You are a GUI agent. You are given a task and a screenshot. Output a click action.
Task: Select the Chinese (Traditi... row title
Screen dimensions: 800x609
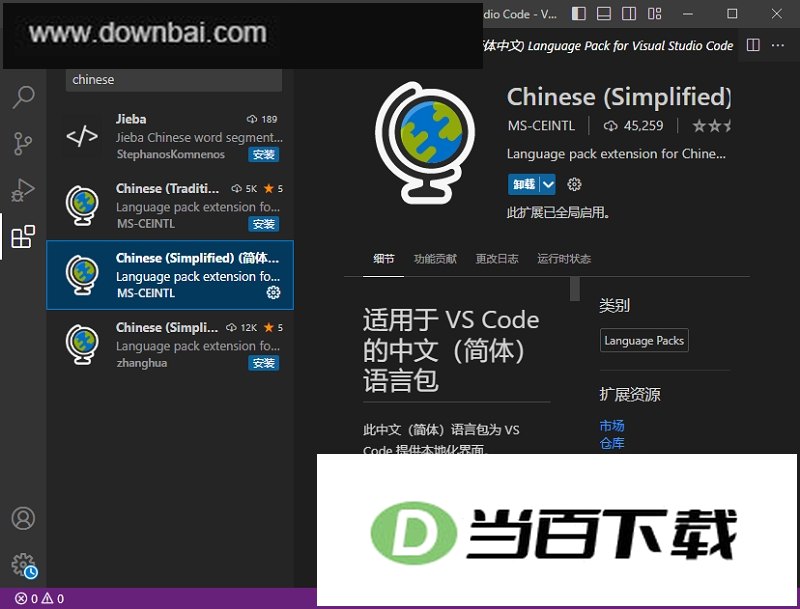coord(167,189)
